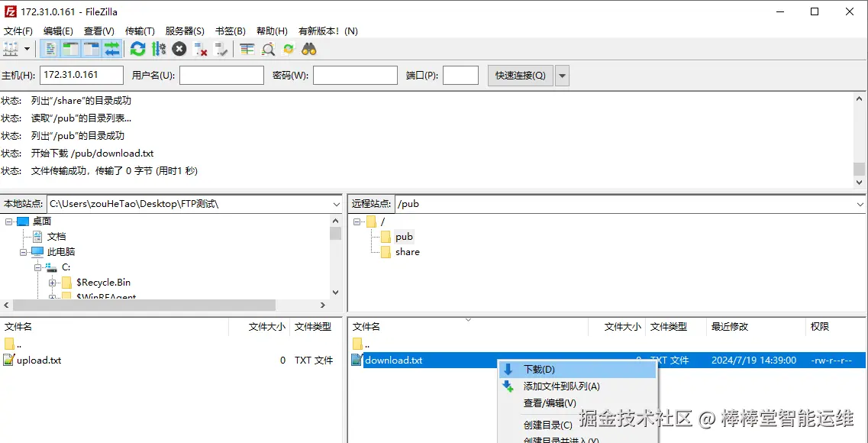Sort local files by 文件类型 column
The width and height of the screenshot is (868, 443).
pos(313,327)
